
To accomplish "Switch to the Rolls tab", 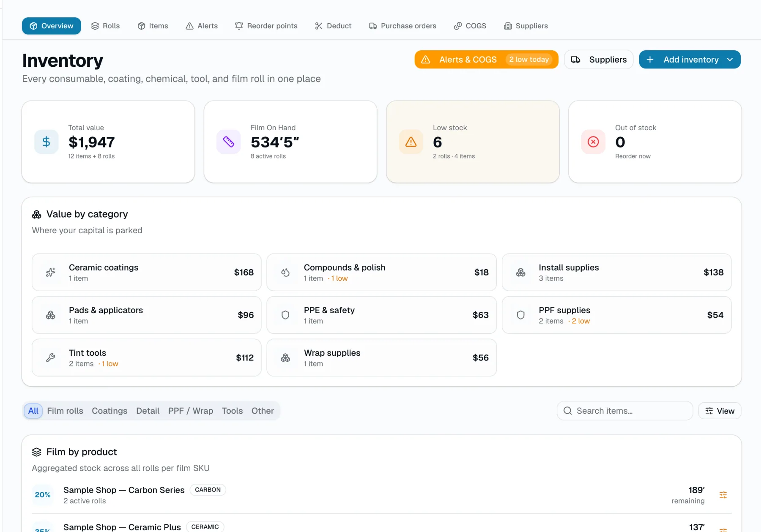I will tap(105, 26).
